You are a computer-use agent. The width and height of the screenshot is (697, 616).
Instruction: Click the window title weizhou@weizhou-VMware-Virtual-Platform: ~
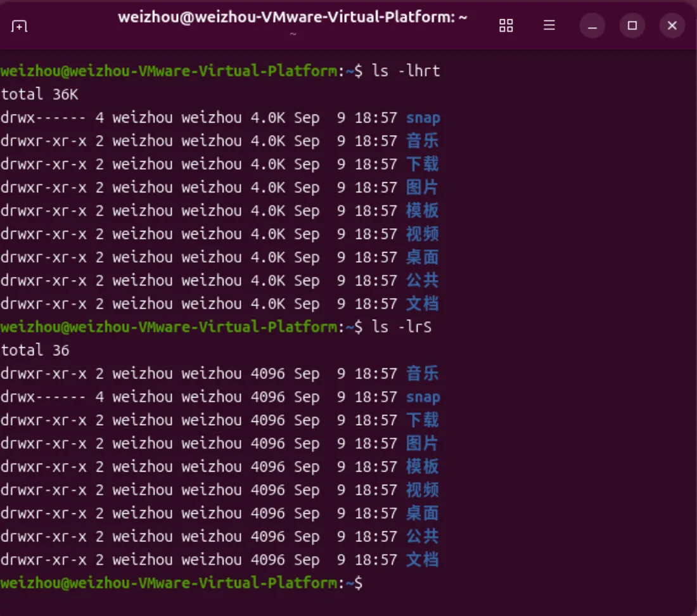point(293,17)
